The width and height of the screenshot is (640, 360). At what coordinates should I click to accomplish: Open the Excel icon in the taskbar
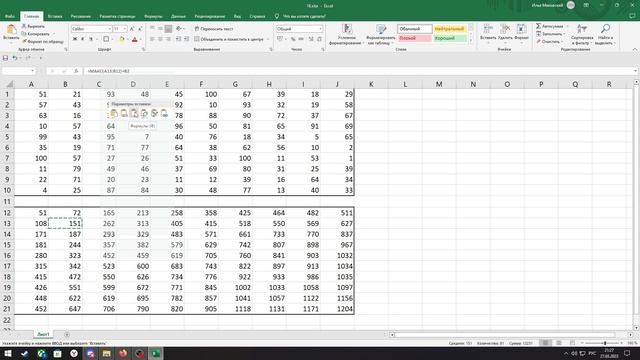(x=156, y=353)
